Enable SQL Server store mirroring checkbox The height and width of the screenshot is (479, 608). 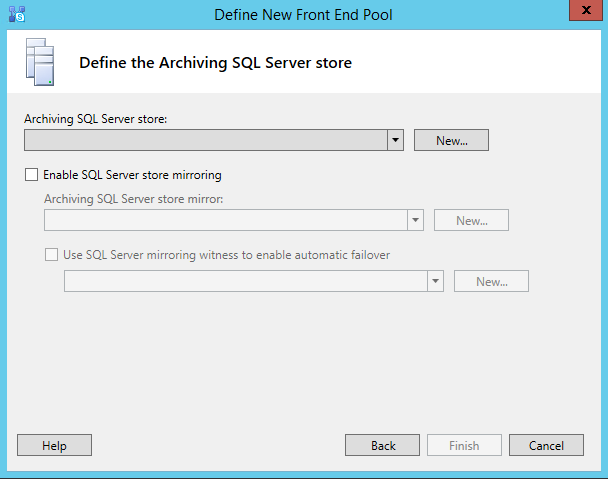click(x=31, y=175)
